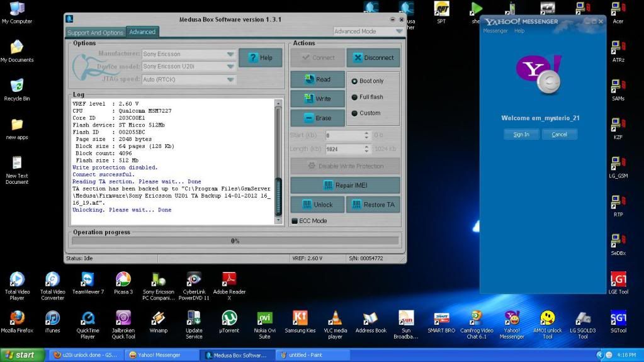644x362 pixels.
Task: Expand the JTAG speed dropdown
Action: pyautogui.click(x=230, y=79)
